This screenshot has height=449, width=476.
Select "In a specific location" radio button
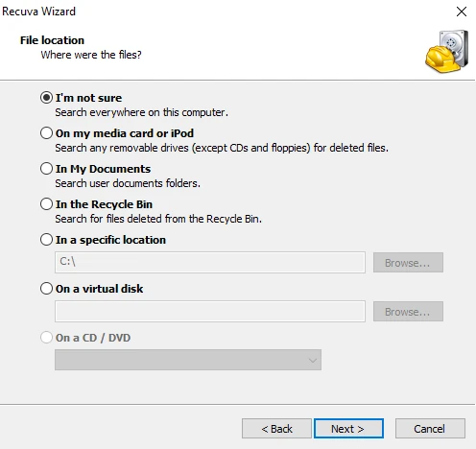coord(46,240)
